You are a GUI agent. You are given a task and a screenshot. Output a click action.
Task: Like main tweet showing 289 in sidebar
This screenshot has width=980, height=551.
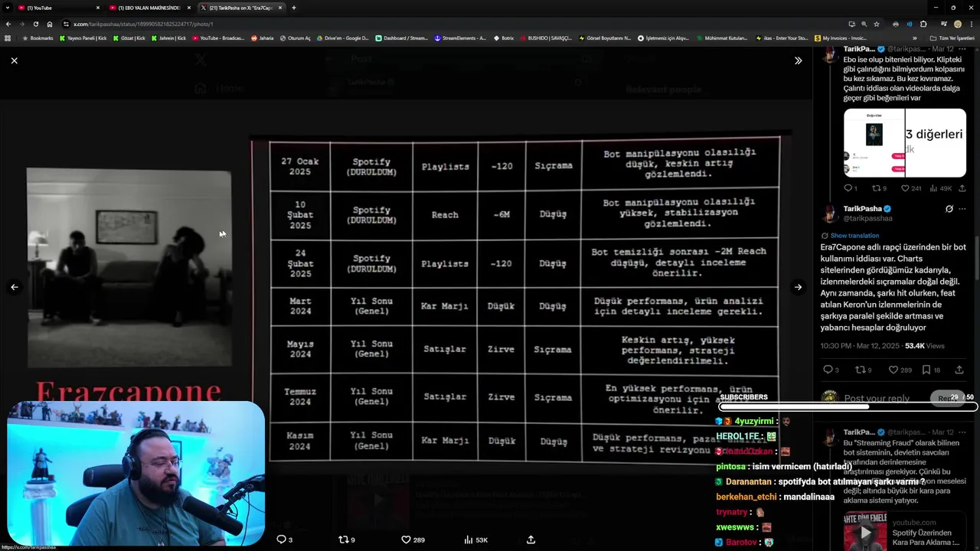click(x=893, y=370)
